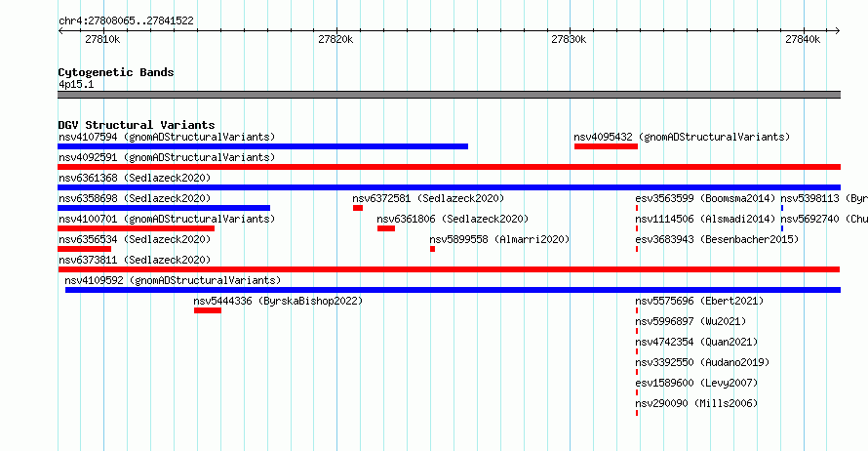
Task: Open the nsv4095432 (gnomADStructuralVariants) label
Action: pyautogui.click(x=682, y=137)
